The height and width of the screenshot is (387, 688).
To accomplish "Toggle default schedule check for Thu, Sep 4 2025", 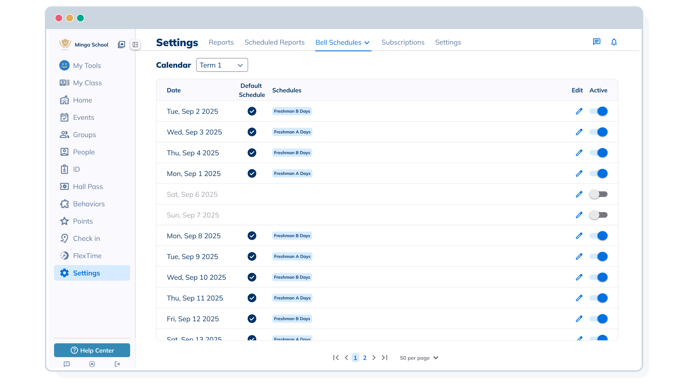I will click(x=252, y=153).
